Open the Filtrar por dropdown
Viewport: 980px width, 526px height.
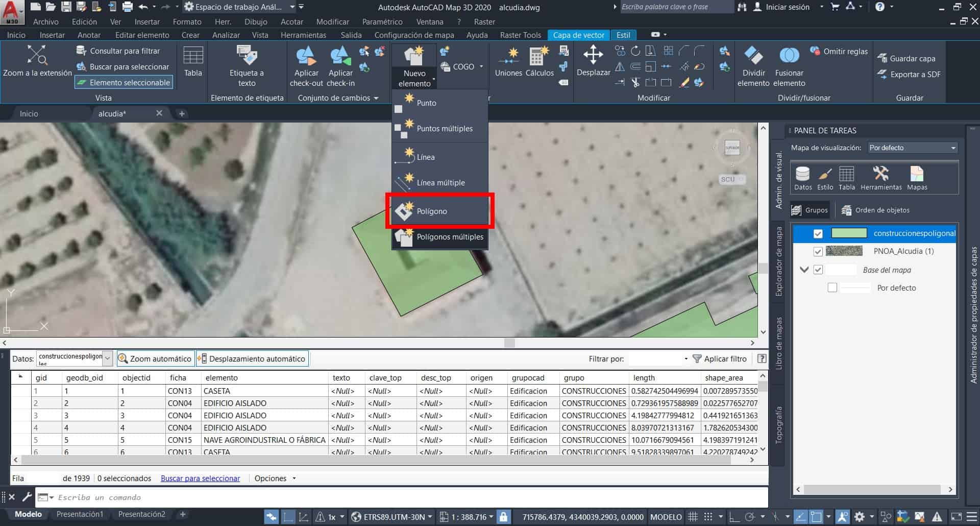click(686, 358)
